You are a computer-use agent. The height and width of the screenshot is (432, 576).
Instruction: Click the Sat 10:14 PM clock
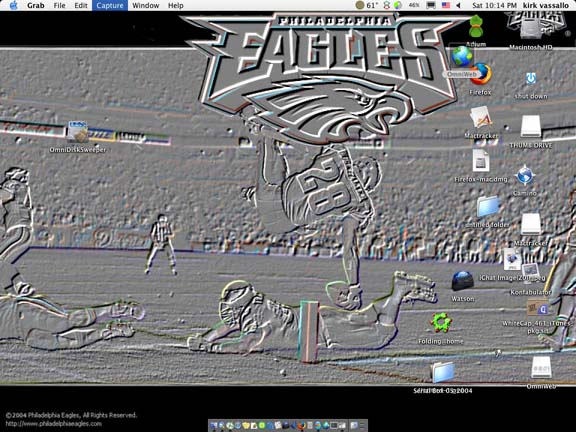[x=494, y=5]
